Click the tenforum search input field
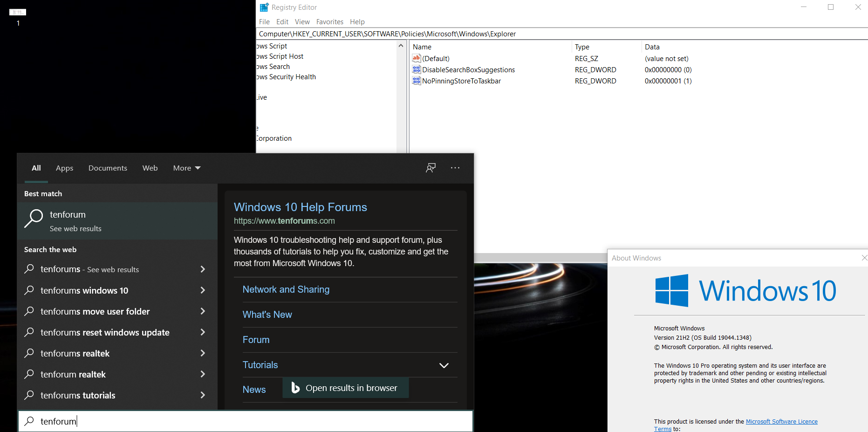Viewport: 868px width, 432px height. (x=246, y=421)
